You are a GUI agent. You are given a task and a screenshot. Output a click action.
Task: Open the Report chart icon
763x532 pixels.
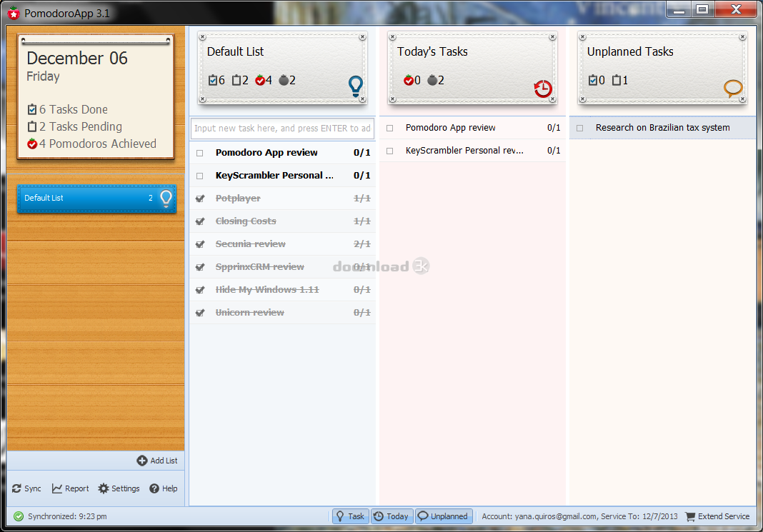[57, 488]
